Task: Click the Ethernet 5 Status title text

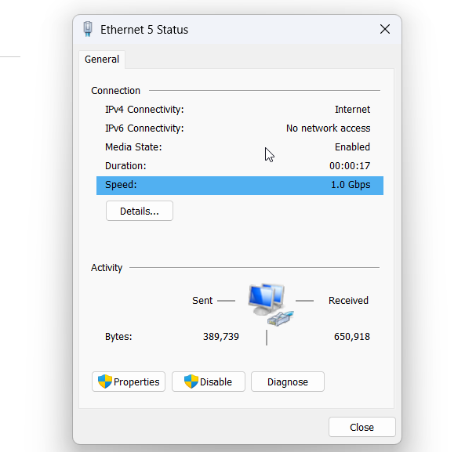Action: coord(144,30)
